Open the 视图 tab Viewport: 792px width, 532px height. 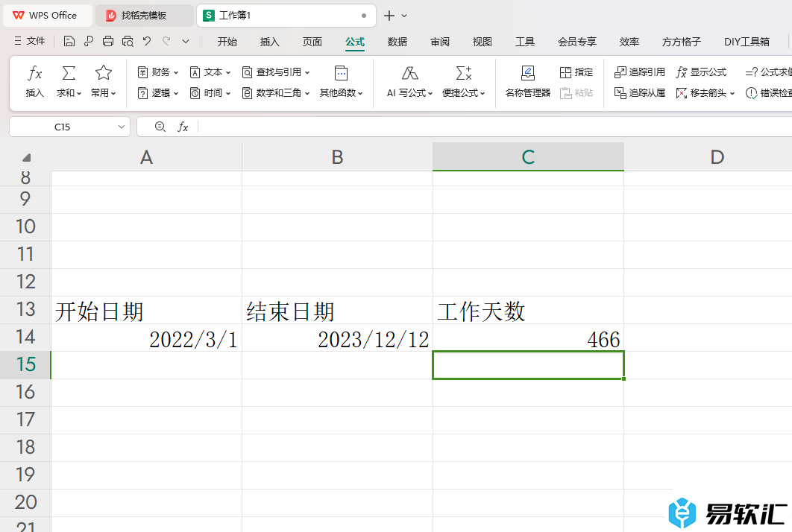point(482,42)
